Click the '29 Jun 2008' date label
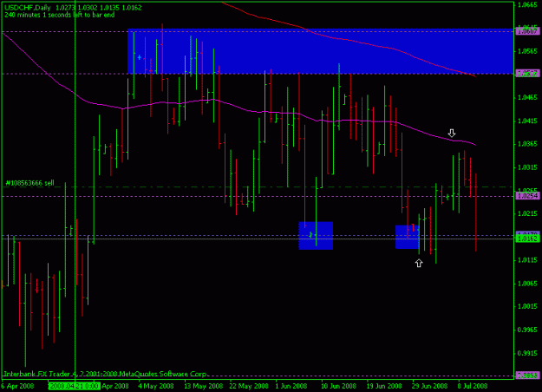The height and width of the screenshot is (392, 542). [x=429, y=386]
